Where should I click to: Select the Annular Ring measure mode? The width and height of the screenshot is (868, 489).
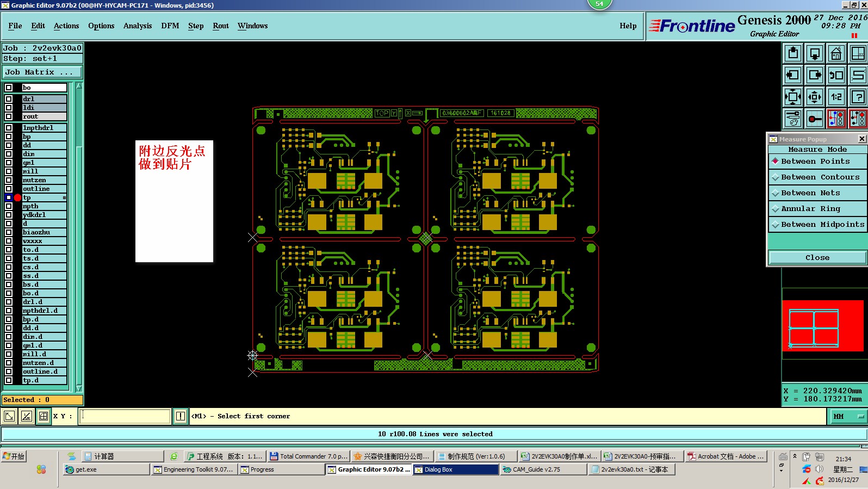coord(817,208)
